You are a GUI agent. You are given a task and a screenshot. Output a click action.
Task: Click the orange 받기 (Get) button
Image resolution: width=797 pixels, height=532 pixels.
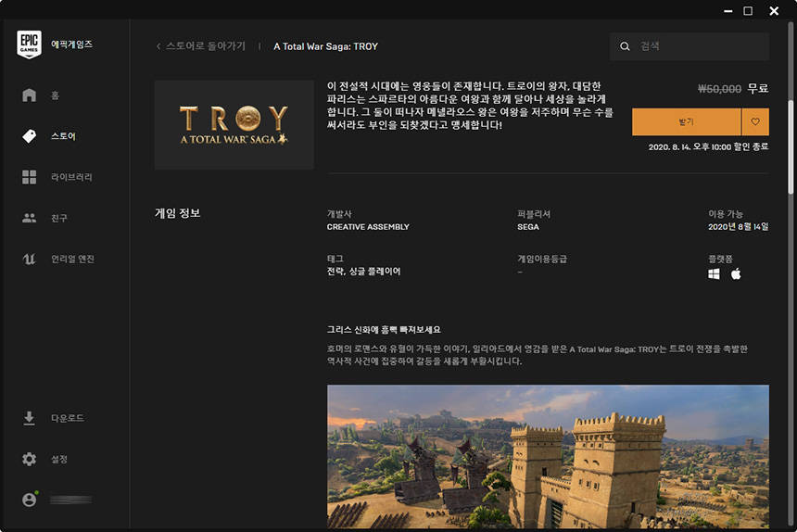click(x=686, y=122)
